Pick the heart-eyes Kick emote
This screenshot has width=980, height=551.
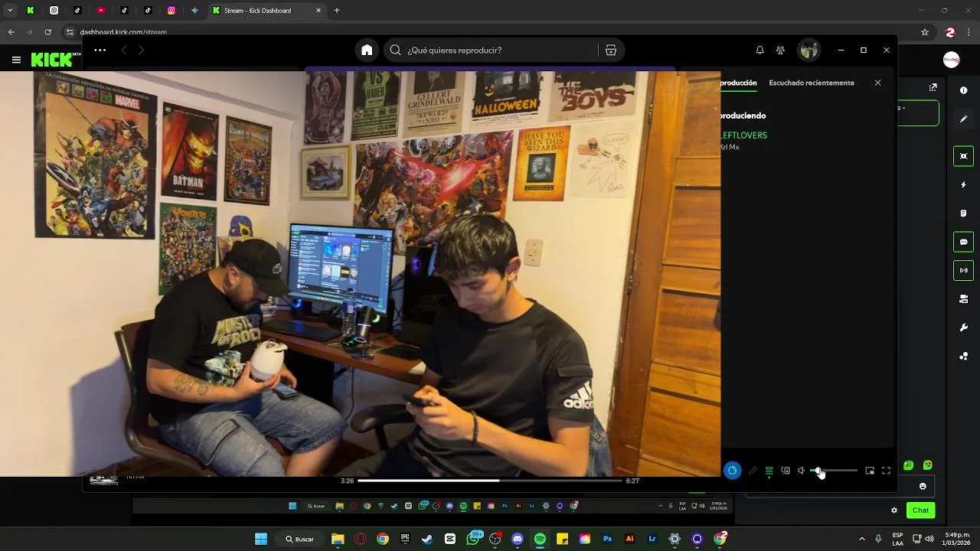point(927,465)
